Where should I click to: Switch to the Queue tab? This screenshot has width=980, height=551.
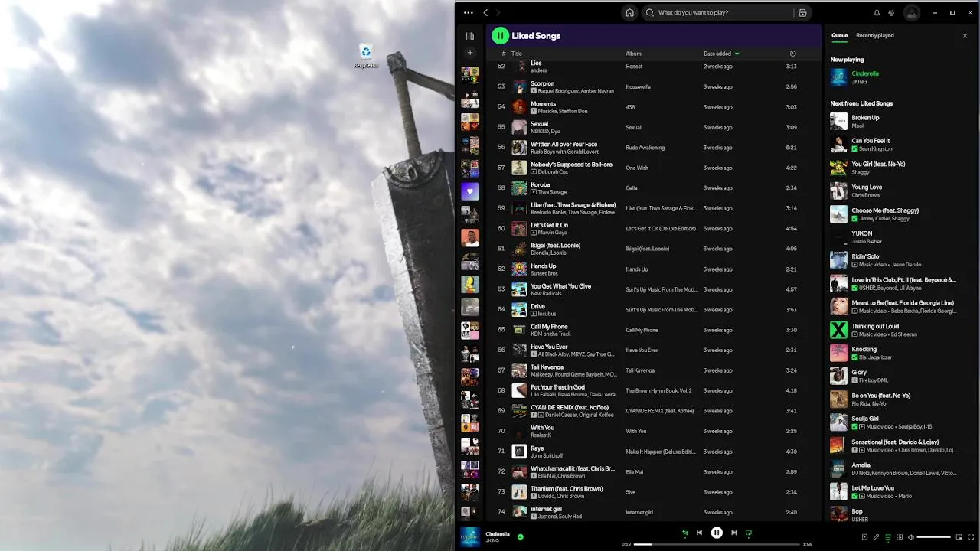click(840, 35)
